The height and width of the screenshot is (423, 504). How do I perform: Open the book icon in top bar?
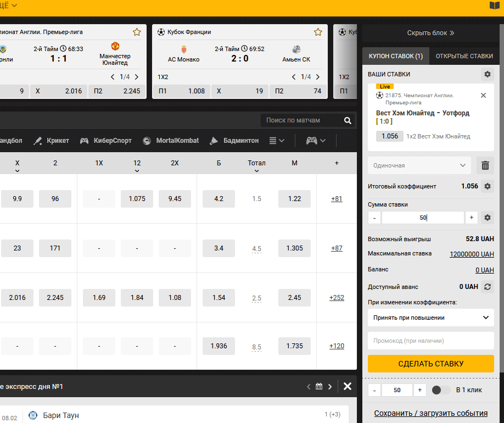tap(494, 5)
